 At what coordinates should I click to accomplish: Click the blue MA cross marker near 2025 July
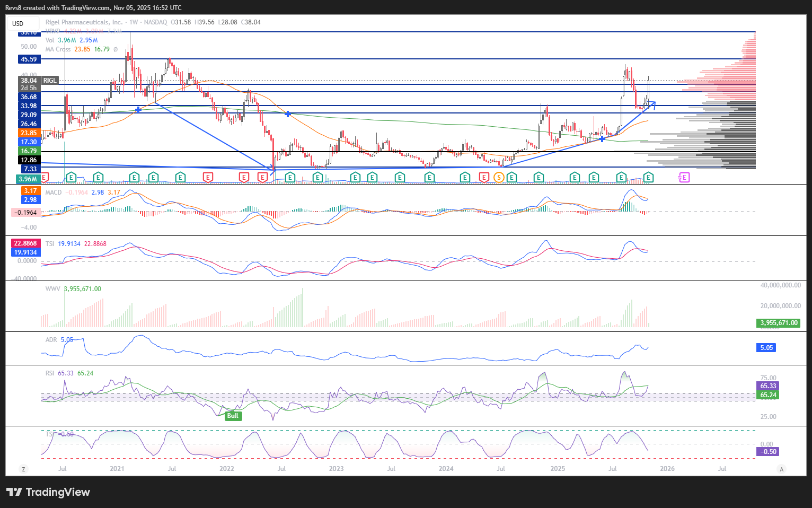point(602,139)
